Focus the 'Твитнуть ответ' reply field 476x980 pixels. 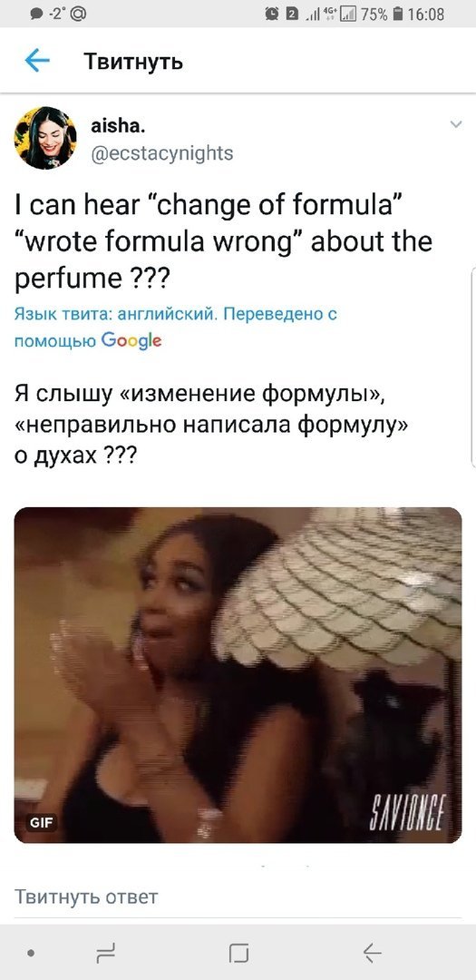[238, 897]
